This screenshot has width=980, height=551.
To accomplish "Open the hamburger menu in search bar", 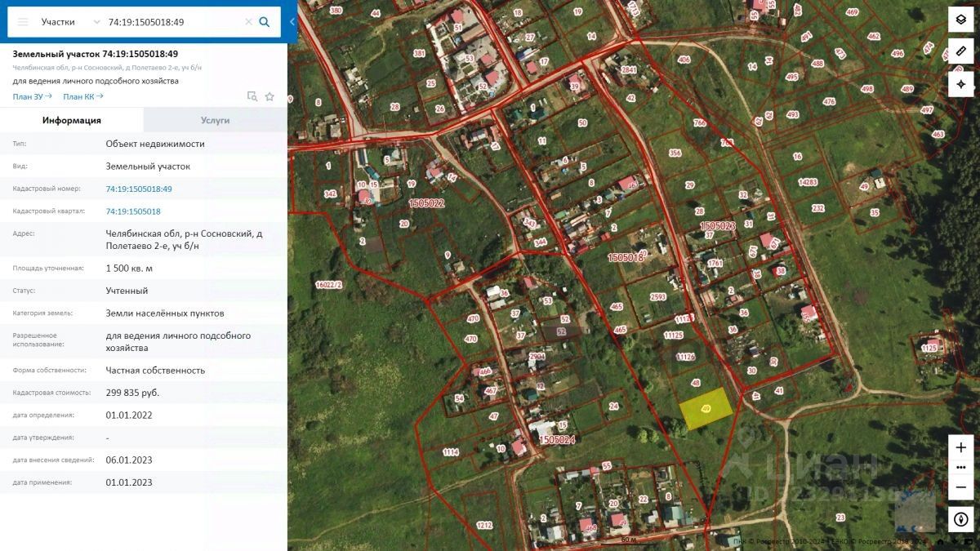I will [23, 22].
